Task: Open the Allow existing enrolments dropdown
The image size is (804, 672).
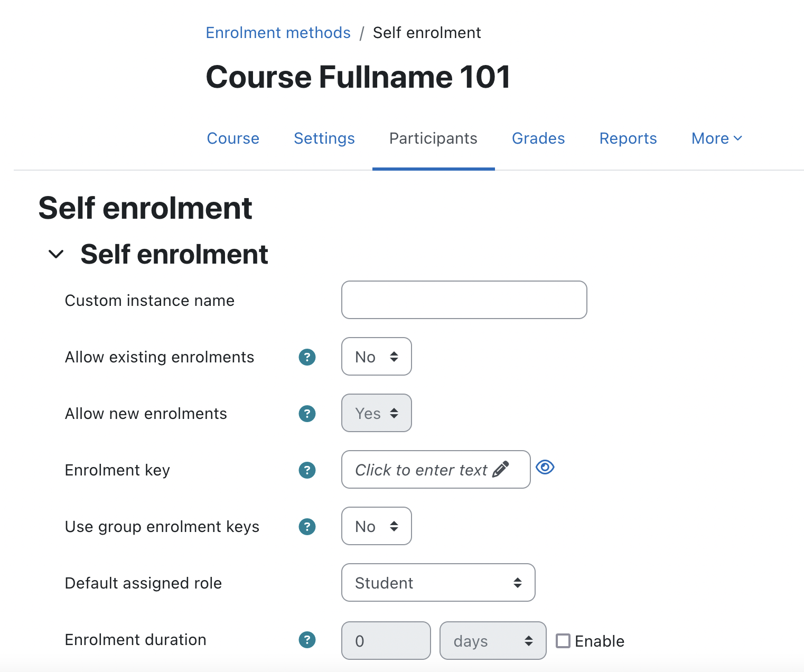Action: click(x=377, y=357)
